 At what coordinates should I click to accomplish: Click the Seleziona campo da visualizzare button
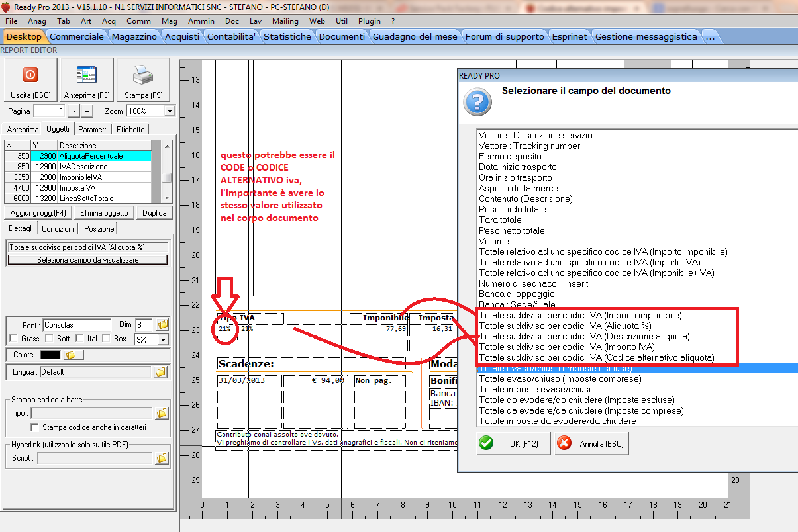pos(87,260)
